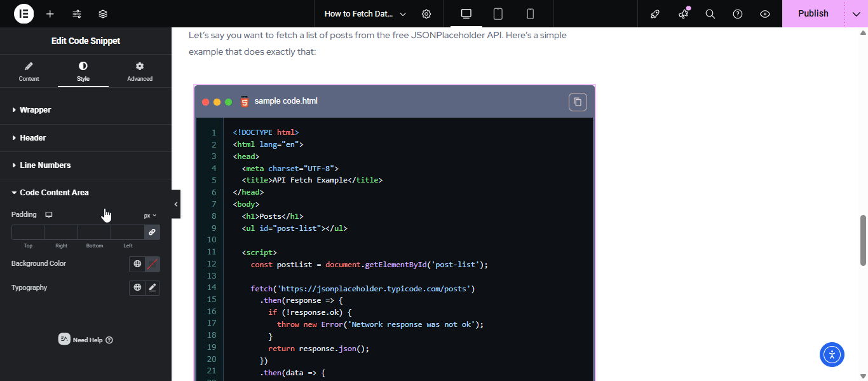The image size is (868, 381).
Task: Click the Bottom padding input
Action: (94, 232)
